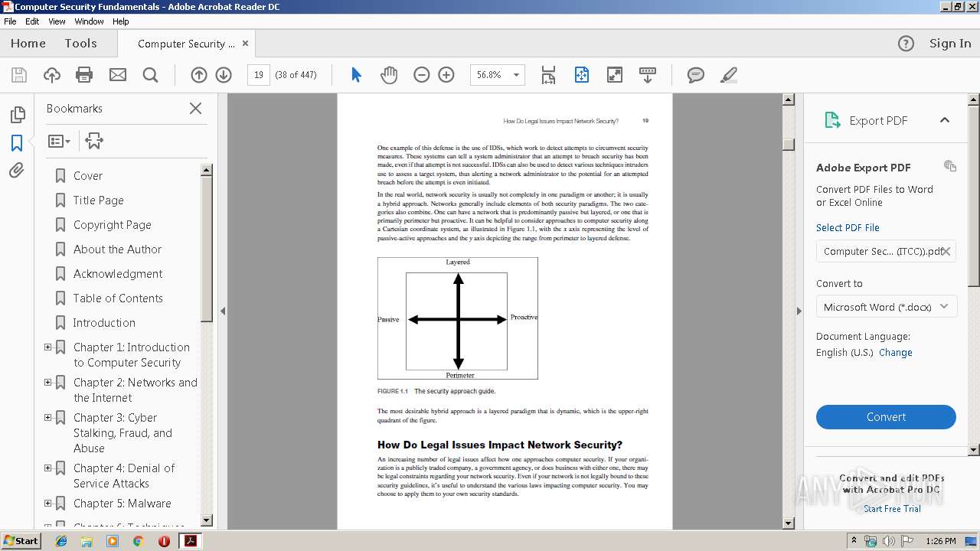Close the Bookmarks panel
This screenshot has height=551, width=980.
pyautogui.click(x=195, y=109)
